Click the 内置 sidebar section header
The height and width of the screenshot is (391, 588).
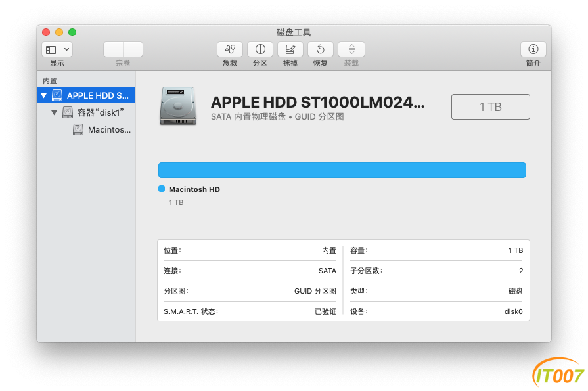[x=50, y=81]
